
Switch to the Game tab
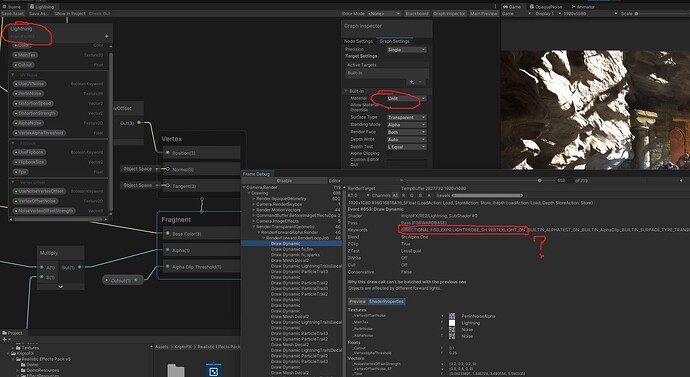click(x=512, y=7)
